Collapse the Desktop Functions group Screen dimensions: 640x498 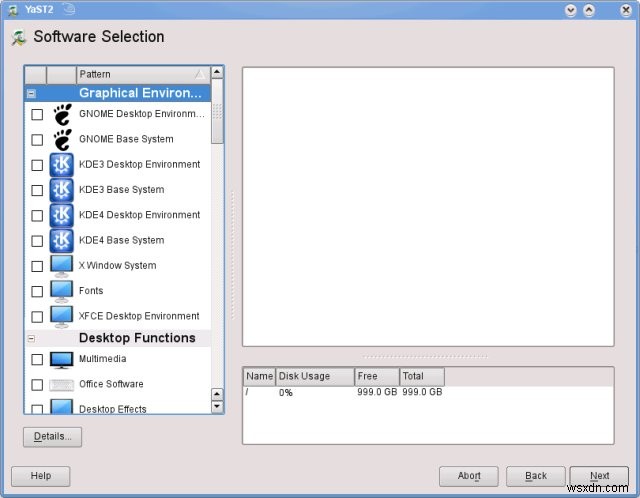pos(31,338)
